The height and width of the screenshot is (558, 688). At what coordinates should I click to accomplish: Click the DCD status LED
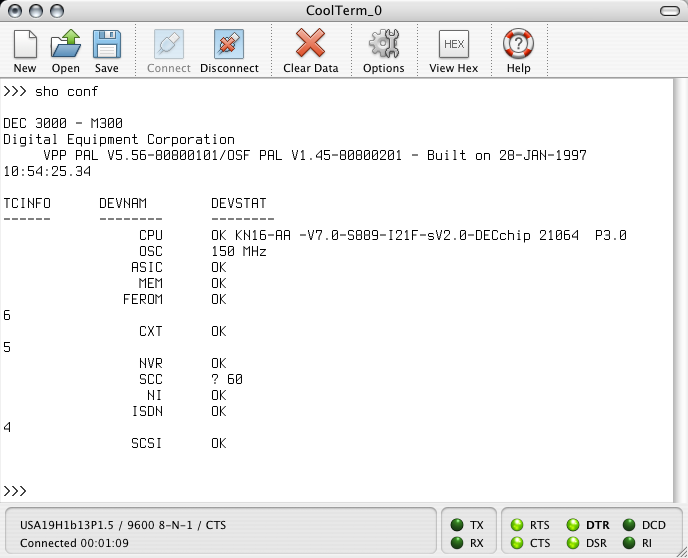pyautogui.click(x=629, y=525)
